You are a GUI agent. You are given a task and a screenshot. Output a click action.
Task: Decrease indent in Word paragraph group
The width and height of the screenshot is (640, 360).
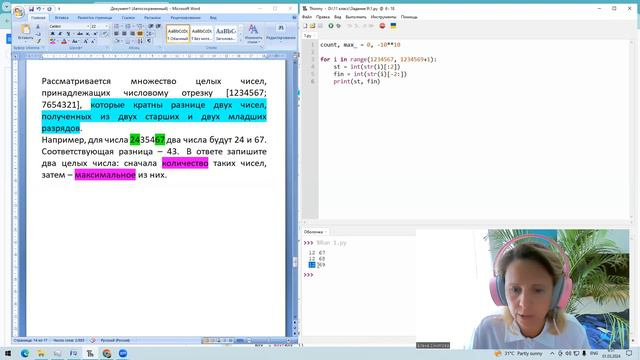tap(151, 26)
